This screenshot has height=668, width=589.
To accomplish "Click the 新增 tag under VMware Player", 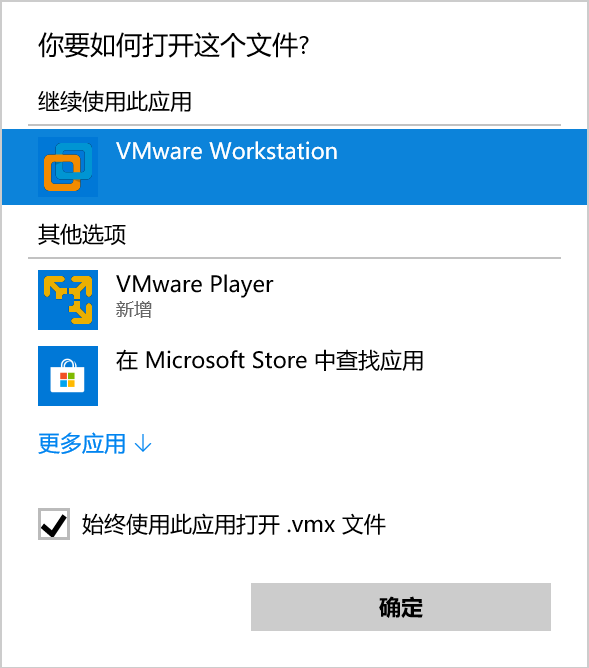I will (134, 309).
